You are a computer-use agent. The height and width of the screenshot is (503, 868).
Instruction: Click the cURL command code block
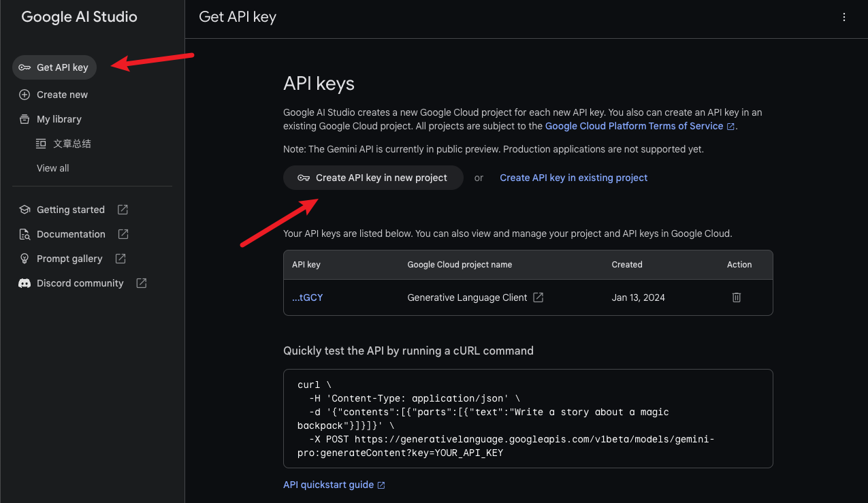pos(528,419)
